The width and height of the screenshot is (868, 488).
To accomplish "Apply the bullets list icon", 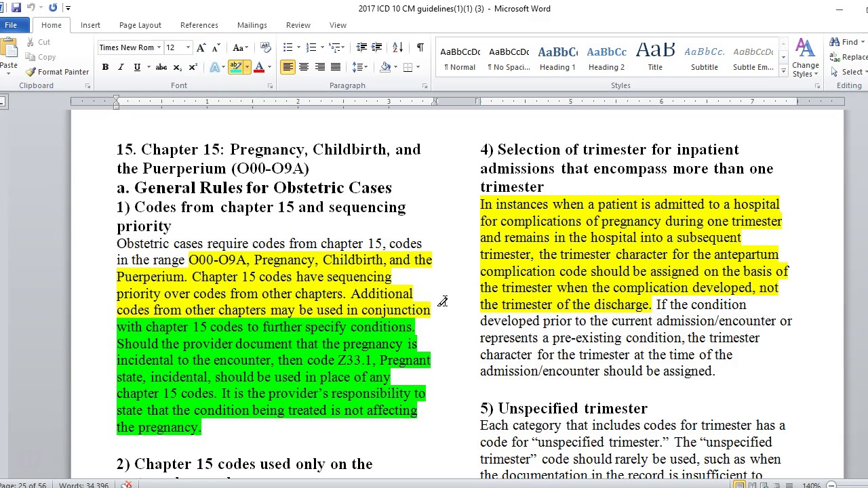I will point(288,47).
